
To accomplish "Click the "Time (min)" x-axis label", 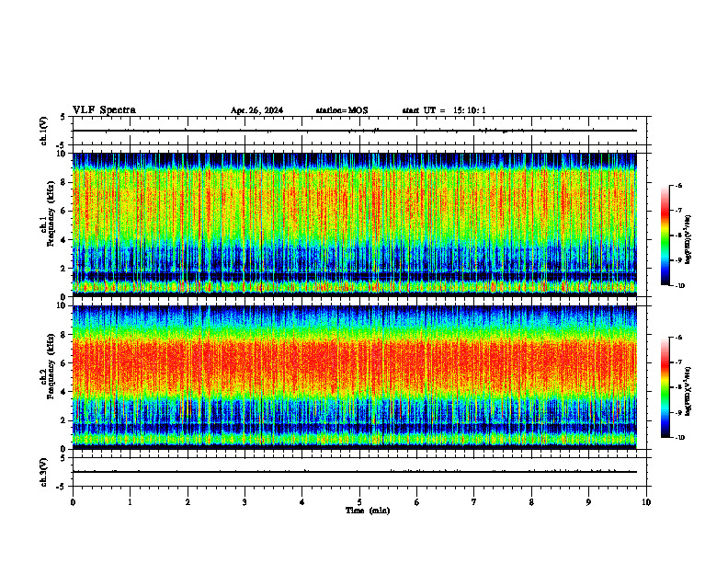I will 368,511.
